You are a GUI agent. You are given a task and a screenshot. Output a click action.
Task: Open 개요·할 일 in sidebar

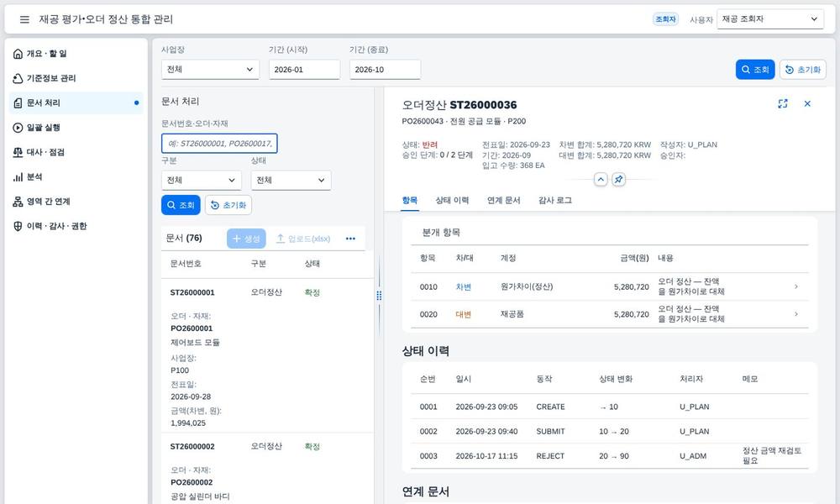click(76, 54)
